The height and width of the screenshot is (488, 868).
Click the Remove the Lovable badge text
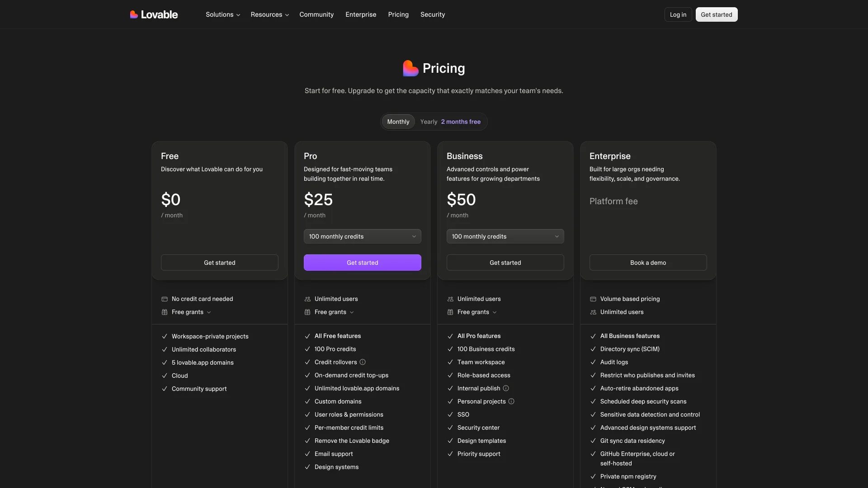[352, 441]
